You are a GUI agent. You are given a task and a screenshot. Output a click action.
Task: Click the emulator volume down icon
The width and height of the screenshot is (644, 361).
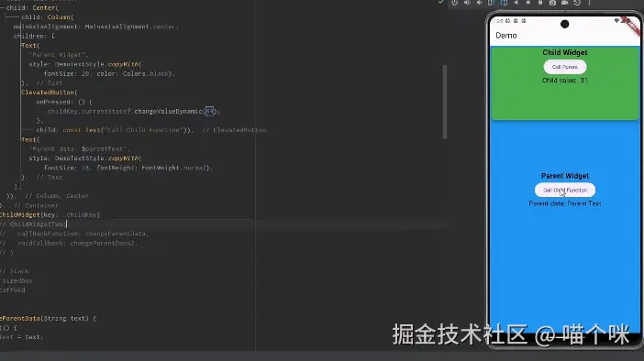(x=479, y=3)
